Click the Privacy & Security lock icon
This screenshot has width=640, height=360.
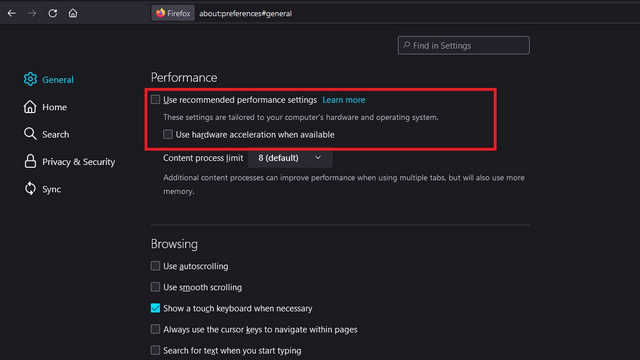(30, 161)
